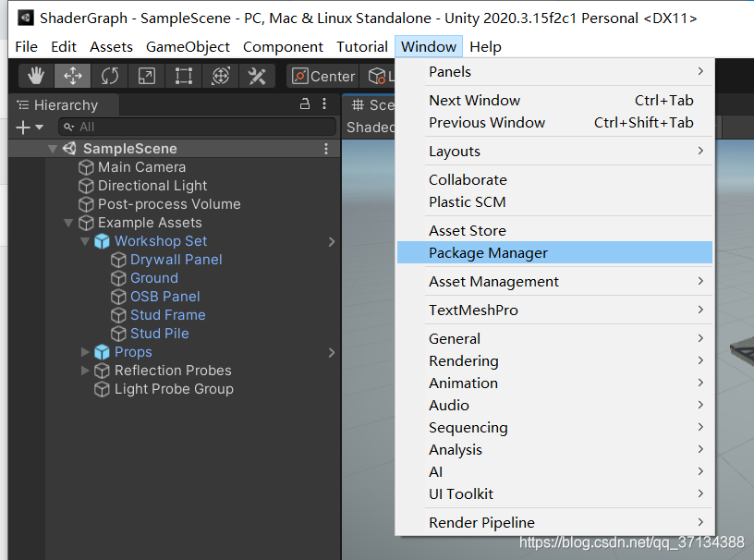754x560 pixels.
Task: Open the Analysis submenu
Action: pos(555,449)
